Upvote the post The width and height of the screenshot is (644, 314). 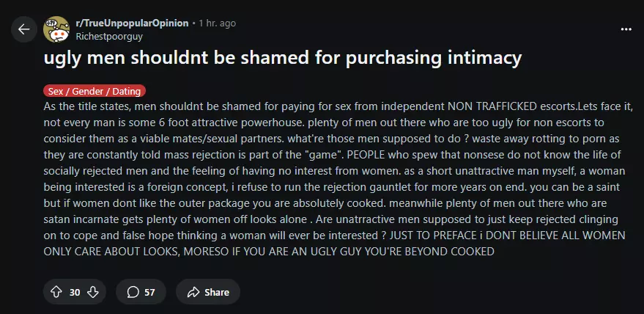coord(56,292)
